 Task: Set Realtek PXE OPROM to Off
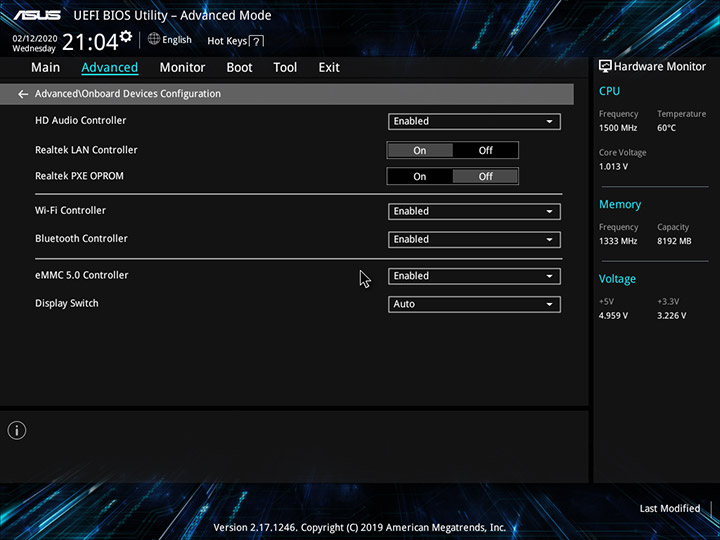tap(485, 177)
